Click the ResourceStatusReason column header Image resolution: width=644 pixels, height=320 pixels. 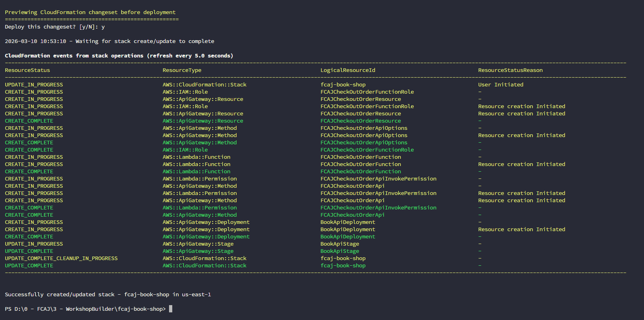pyautogui.click(x=510, y=70)
